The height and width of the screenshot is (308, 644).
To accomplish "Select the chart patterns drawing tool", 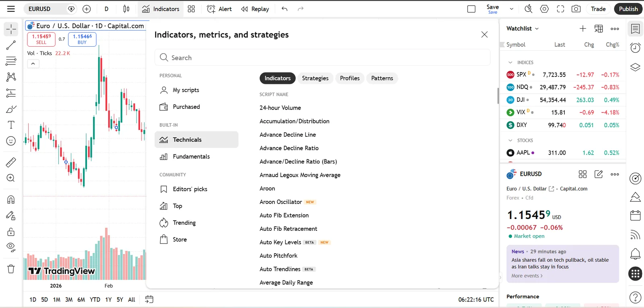I will click(11, 77).
